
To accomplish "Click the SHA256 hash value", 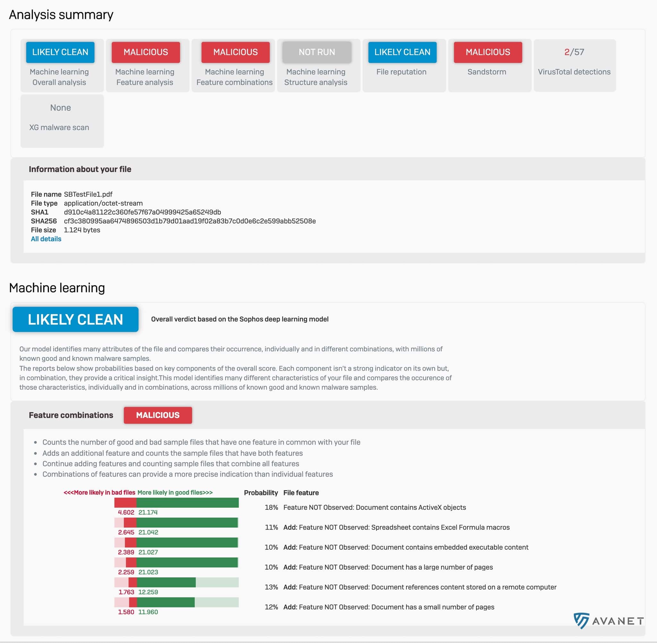I will coord(190,221).
